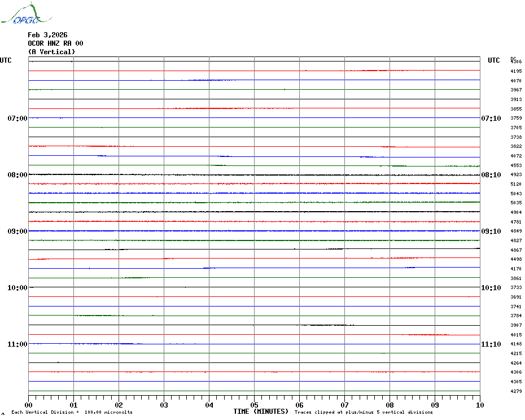Click the DC value '5043'
Image resolution: width=525 pixels, height=420 pixels.
tap(516, 194)
